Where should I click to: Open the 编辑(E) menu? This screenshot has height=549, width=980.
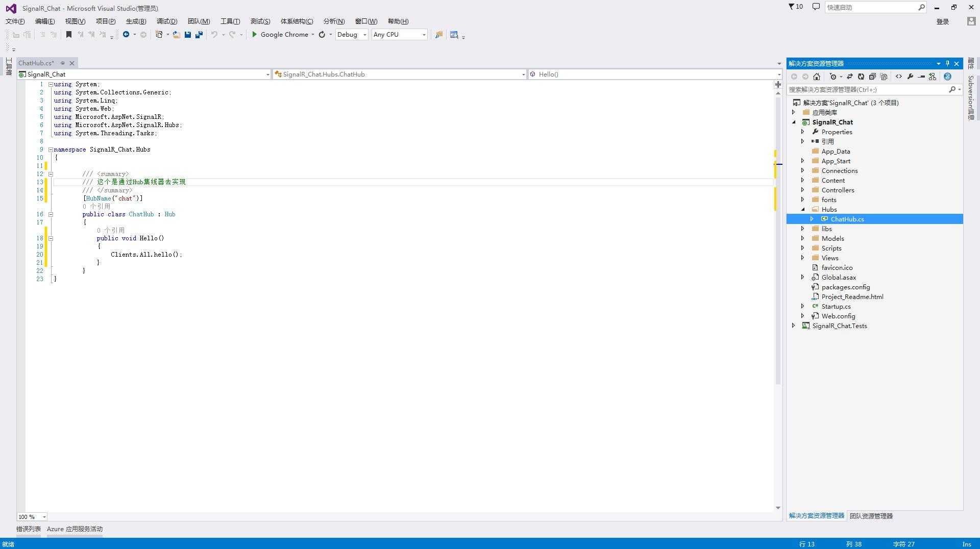pos(45,21)
